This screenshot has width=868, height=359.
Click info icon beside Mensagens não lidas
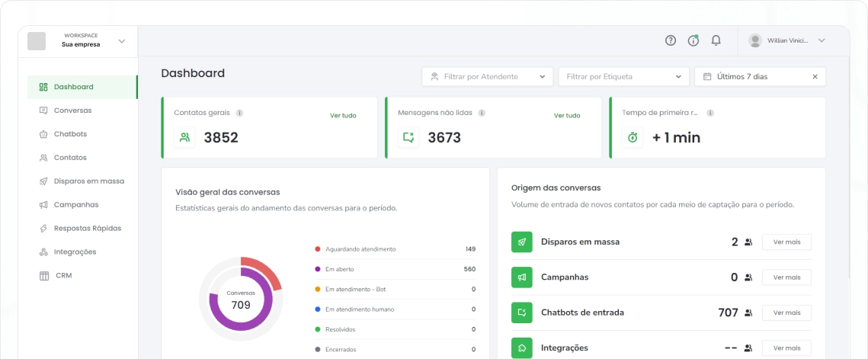tap(482, 113)
